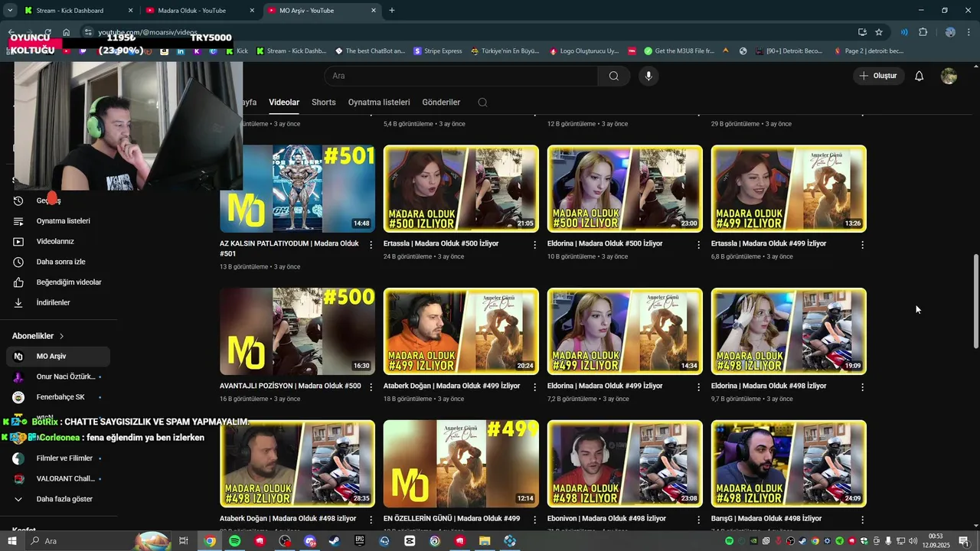Image resolution: width=980 pixels, height=551 pixels.
Task: Open File Explorer from the taskbar
Action: coord(485,541)
